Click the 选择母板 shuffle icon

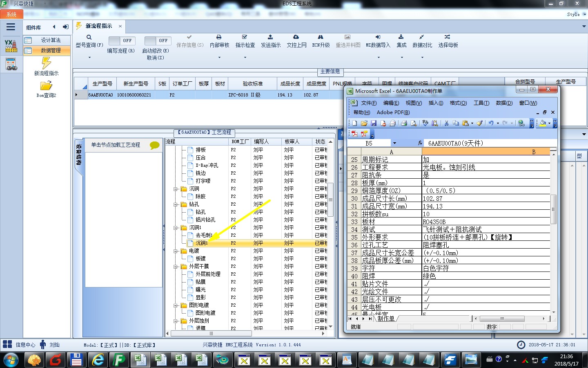coord(448,37)
